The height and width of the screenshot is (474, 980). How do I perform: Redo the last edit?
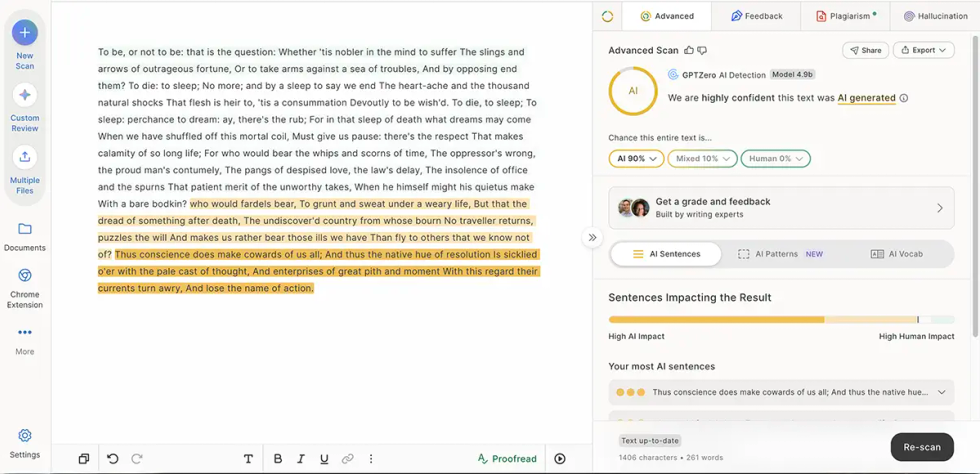click(137, 459)
